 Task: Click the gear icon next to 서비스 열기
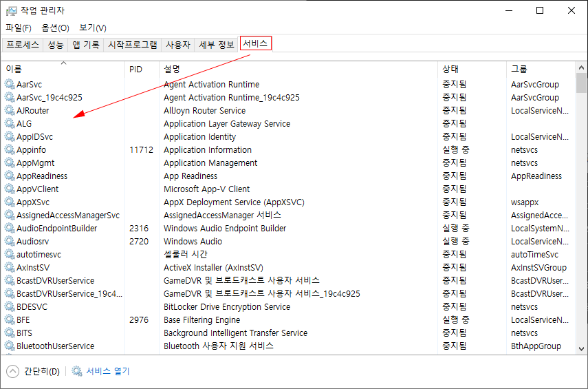(77, 371)
